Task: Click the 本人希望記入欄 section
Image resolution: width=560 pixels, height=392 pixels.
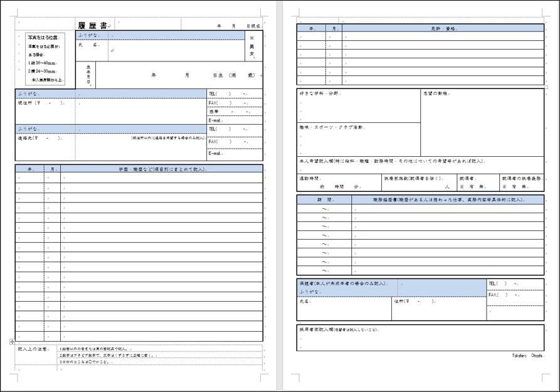Action: [x=420, y=165]
